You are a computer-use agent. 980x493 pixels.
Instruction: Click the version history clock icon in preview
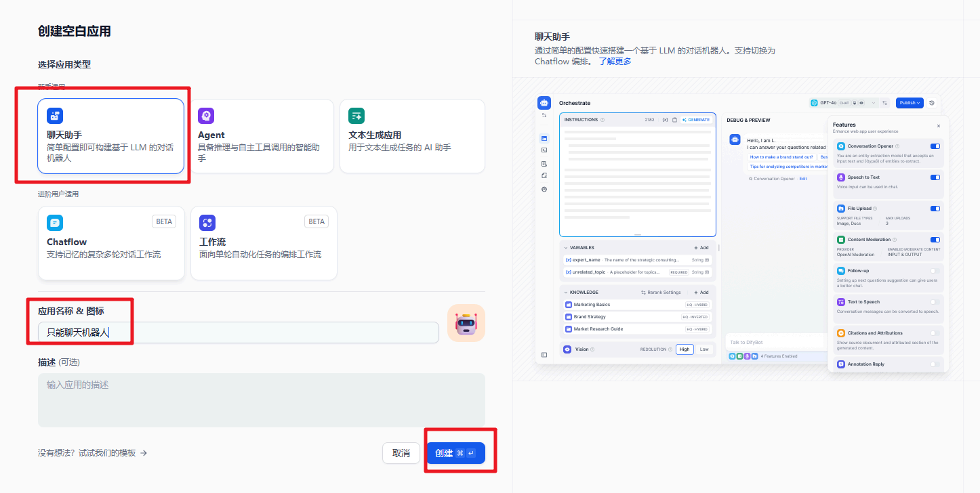click(932, 103)
